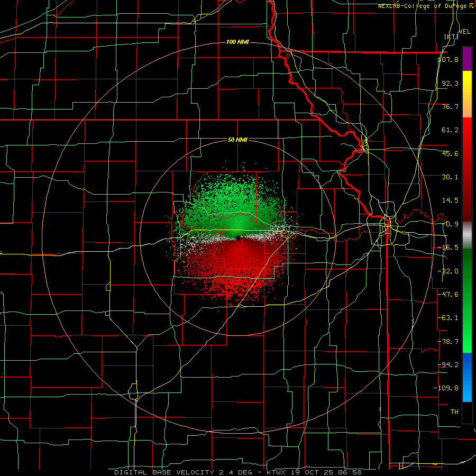Image resolution: width=476 pixels, height=476 pixels.
Task: Select the -16.5 velocity scale value
Action: tap(448, 248)
